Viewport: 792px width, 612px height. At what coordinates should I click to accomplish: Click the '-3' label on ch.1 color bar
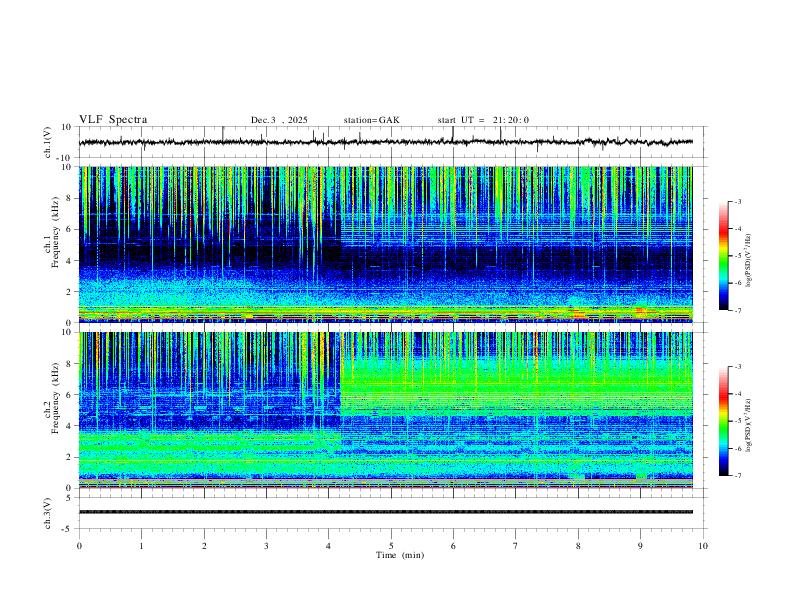tap(737, 202)
